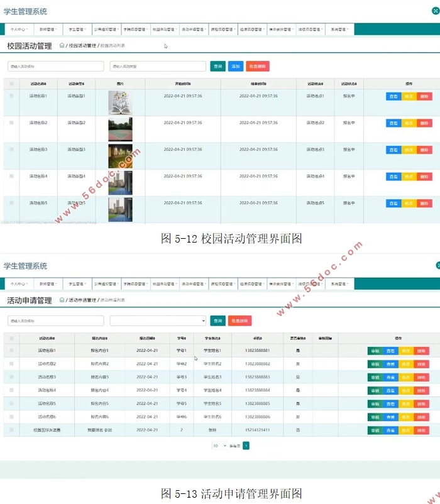The image size is (440, 504).
Task: Tick the checkbox for application row 报名内容1
Action: (11, 351)
